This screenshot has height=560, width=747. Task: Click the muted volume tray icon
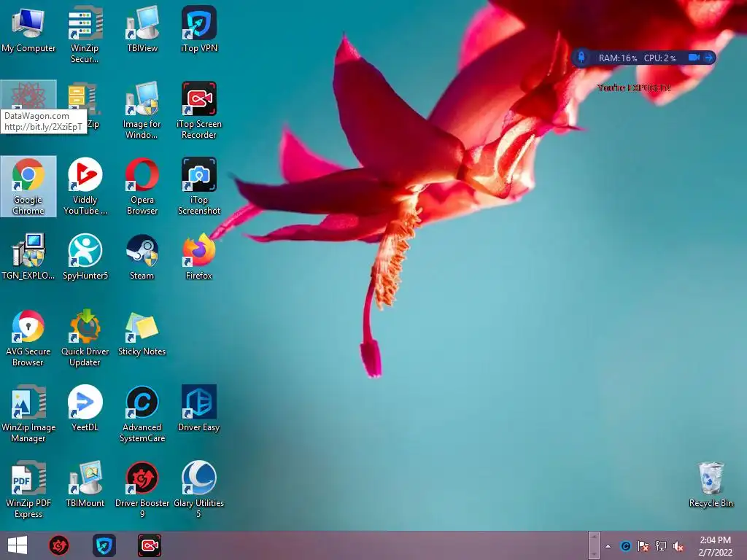(x=678, y=546)
